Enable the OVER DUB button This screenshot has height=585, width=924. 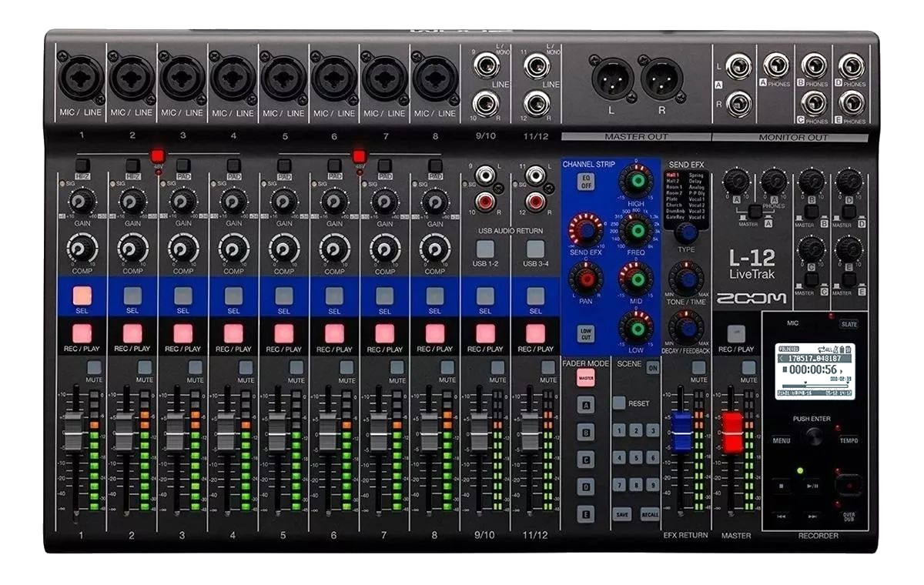[849, 516]
